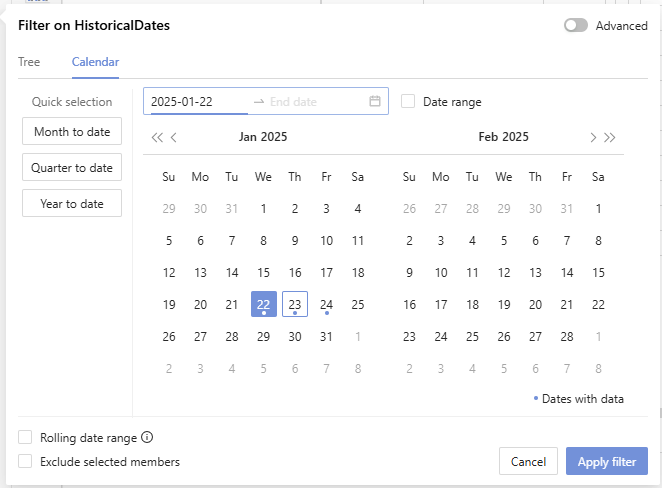662x488 pixels.
Task: Enable the Date range checkbox
Action: tap(408, 101)
